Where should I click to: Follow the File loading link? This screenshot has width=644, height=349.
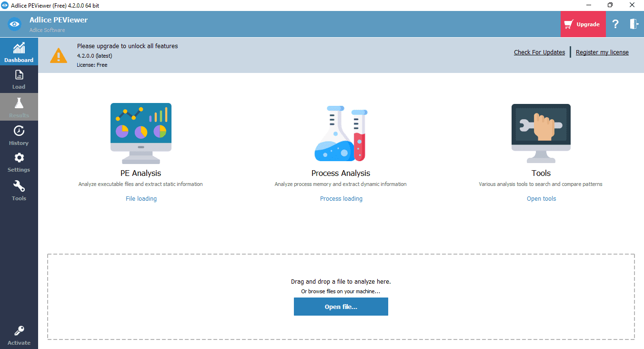click(141, 199)
